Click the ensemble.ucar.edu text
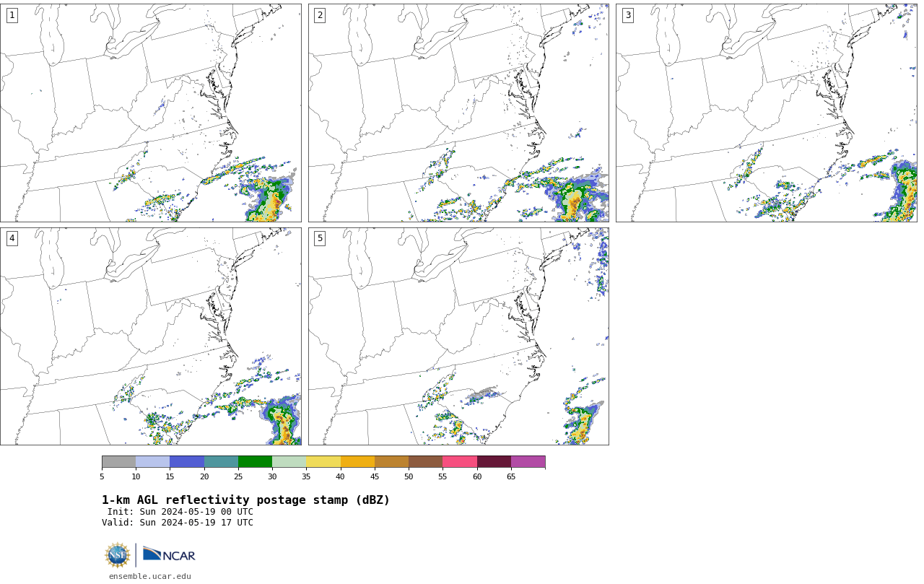 [150, 576]
